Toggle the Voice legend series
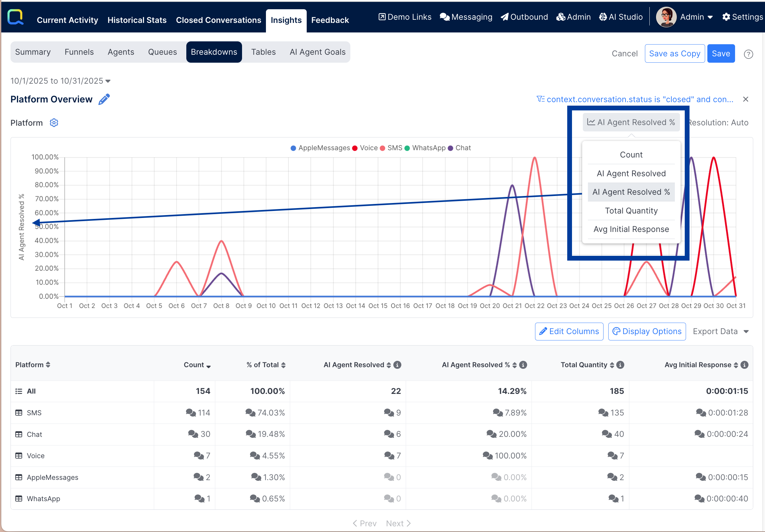This screenshot has width=765, height=532. coord(368,148)
